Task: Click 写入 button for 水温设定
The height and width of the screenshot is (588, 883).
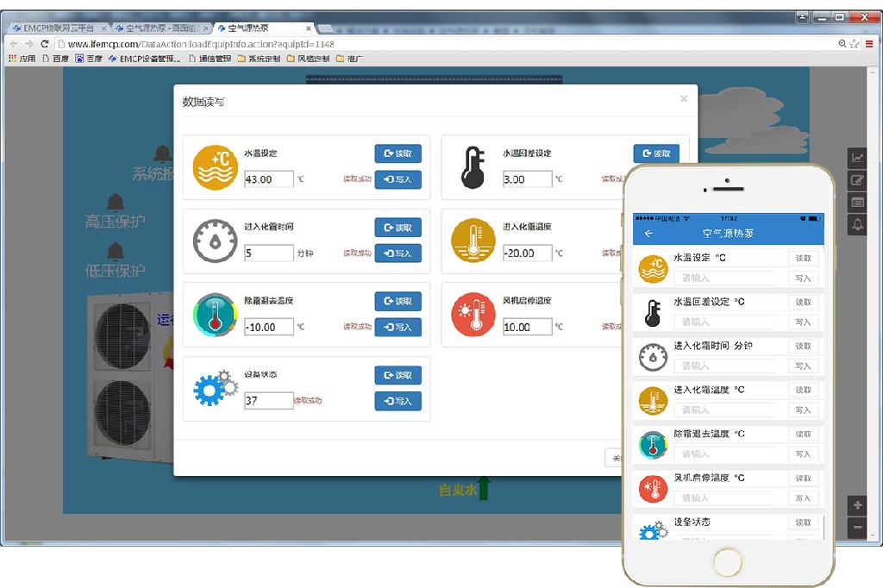Action: pyautogui.click(x=398, y=179)
